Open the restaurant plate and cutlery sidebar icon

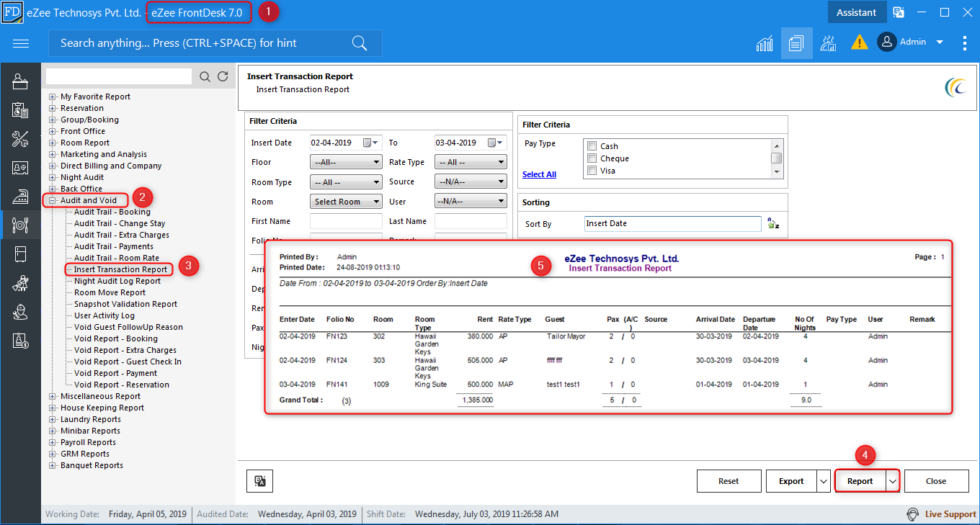20,225
